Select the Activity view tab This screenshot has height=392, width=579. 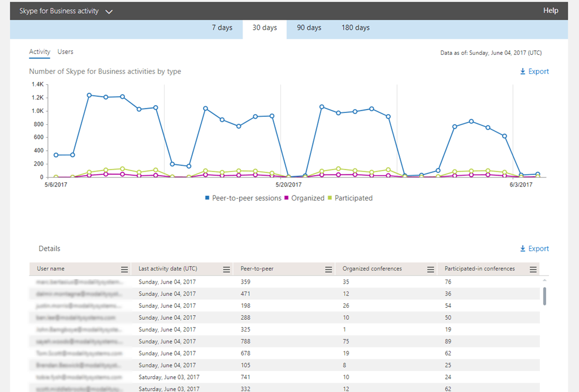(x=40, y=52)
